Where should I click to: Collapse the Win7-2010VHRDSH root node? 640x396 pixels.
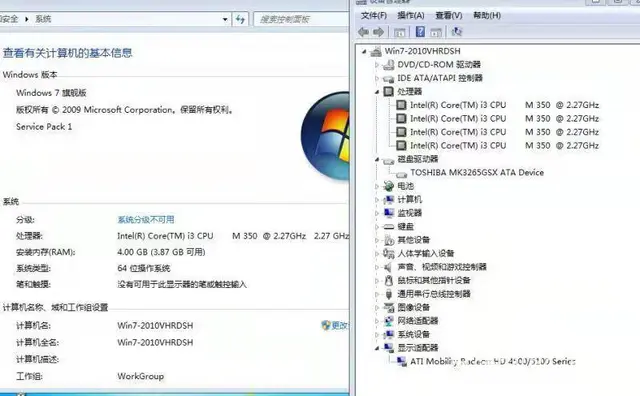pos(364,51)
